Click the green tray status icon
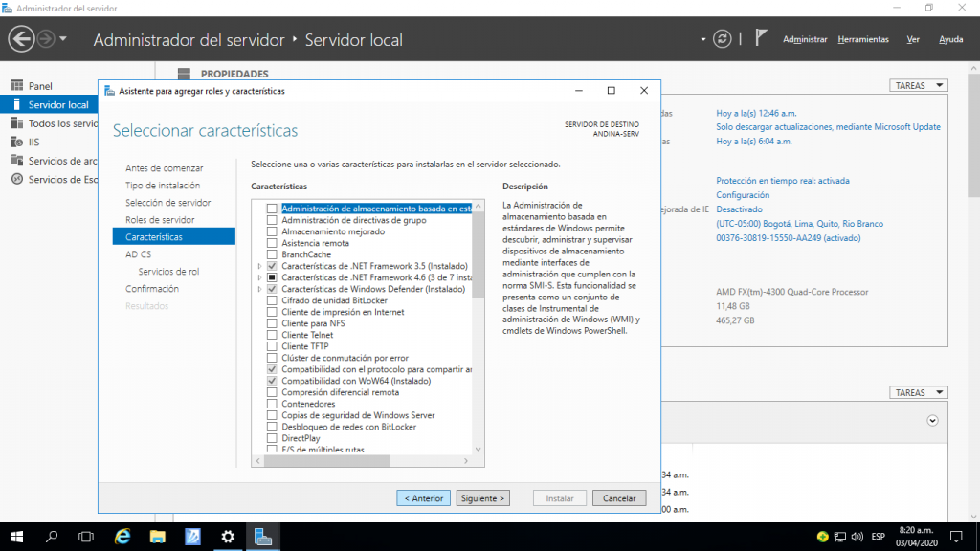980x551 pixels. point(822,537)
